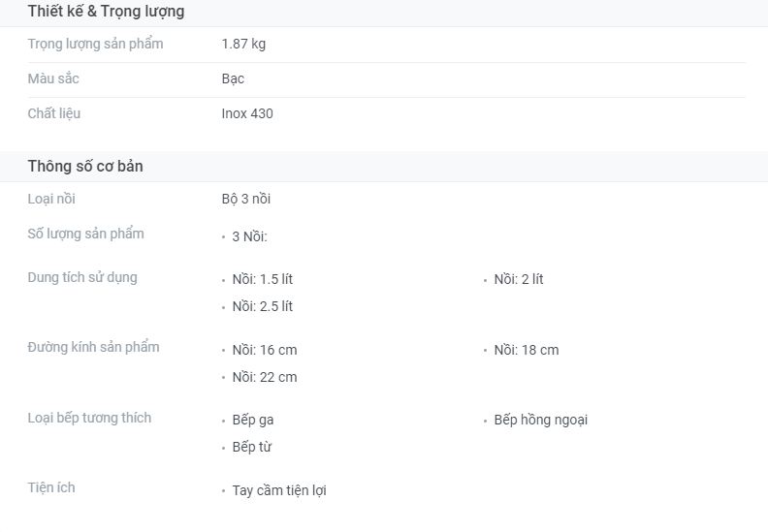Click the "Nồi: 22 cm" diameter item
Screen dimensions: 768x532
click(265, 377)
